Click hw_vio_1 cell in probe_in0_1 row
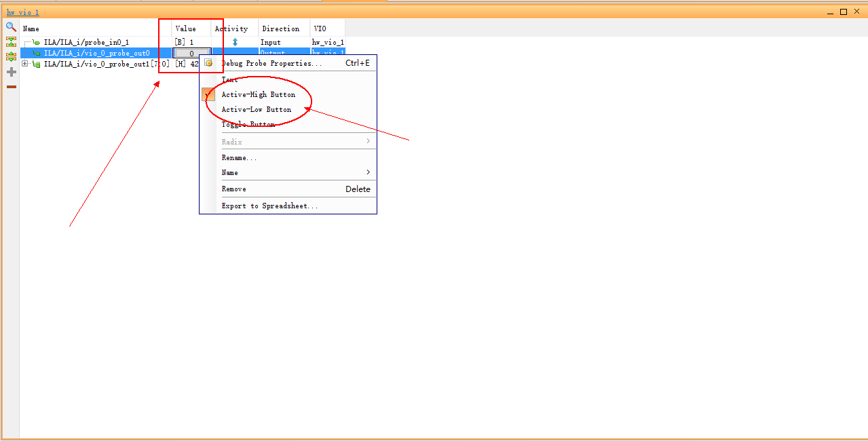Image resolution: width=868 pixels, height=441 pixels. point(328,42)
